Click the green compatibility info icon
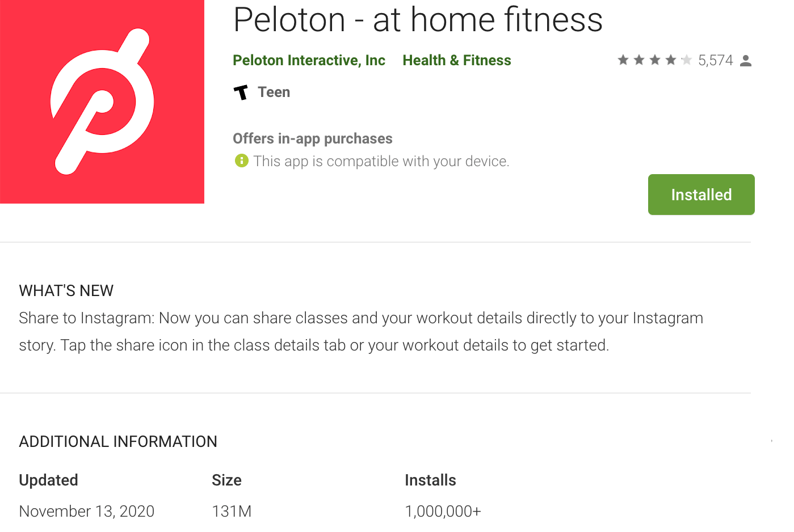The width and height of the screenshot is (794, 532). (x=241, y=161)
